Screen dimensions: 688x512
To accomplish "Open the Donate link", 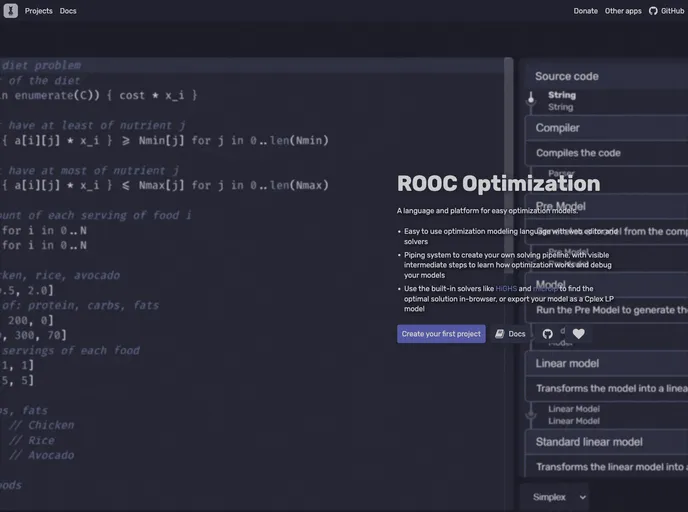I will [585, 11].
